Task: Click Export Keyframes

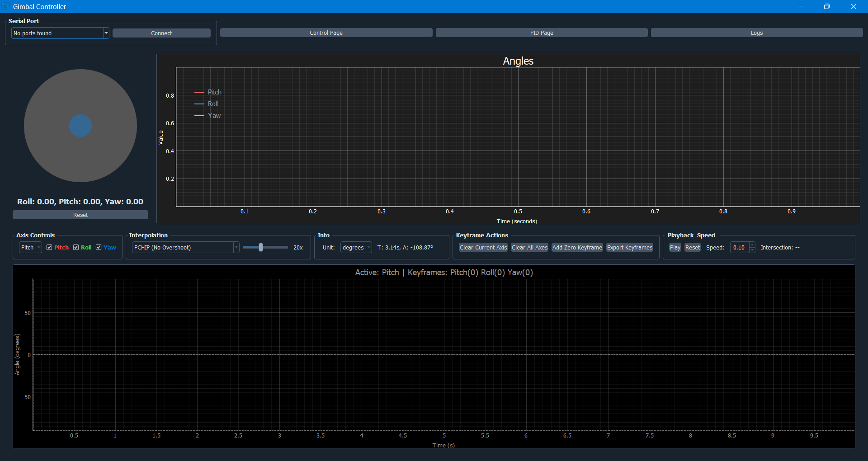Action: [x=629, y=247]
